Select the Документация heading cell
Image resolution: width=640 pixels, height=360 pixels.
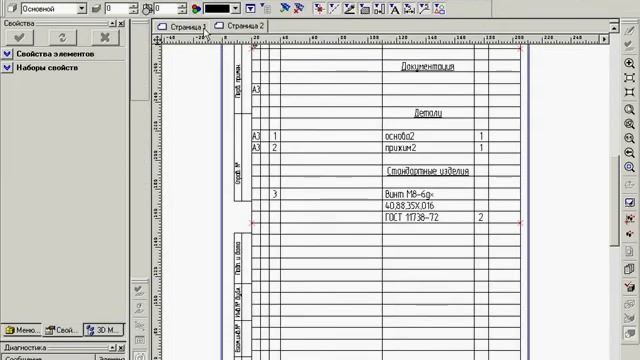[x=428, y=67]
